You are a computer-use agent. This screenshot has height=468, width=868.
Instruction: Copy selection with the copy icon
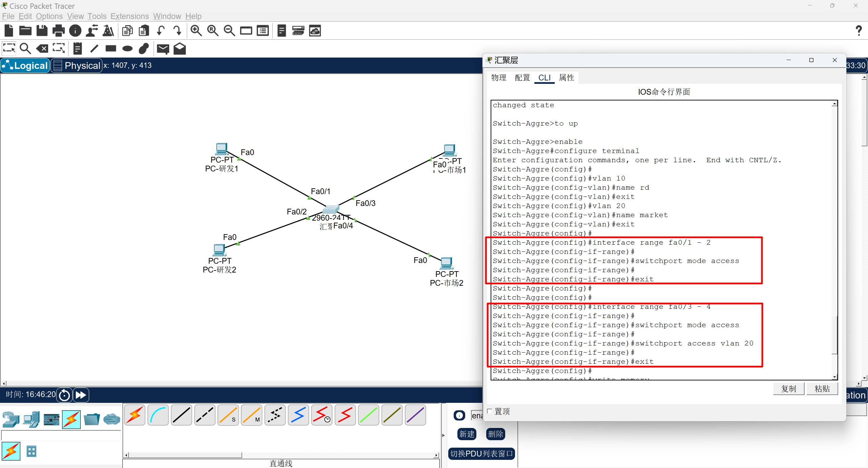(127, 31)
